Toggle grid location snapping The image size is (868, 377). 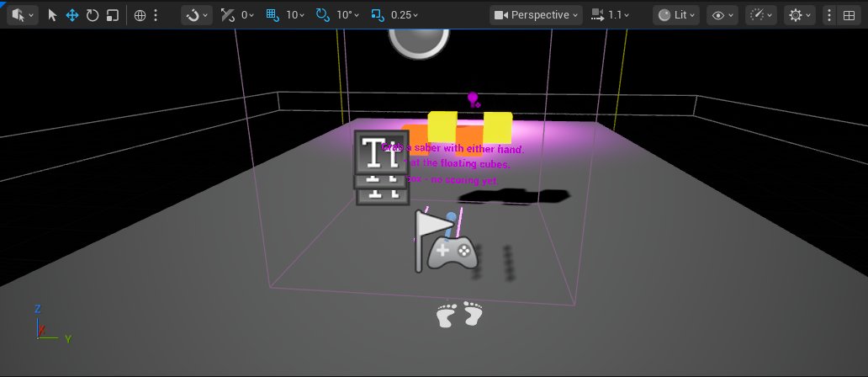(273, 15)
